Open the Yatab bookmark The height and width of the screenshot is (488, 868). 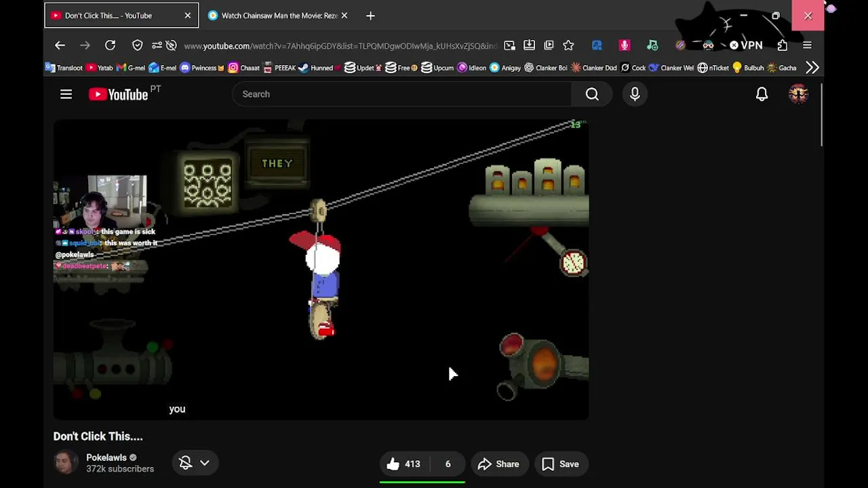click(x=99, y=68)
